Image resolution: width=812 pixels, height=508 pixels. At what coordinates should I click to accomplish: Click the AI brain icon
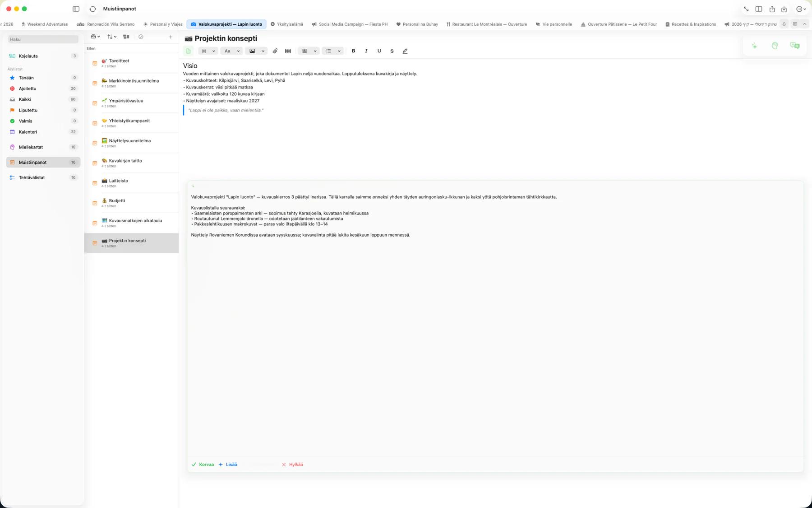(x=775, y=46)
